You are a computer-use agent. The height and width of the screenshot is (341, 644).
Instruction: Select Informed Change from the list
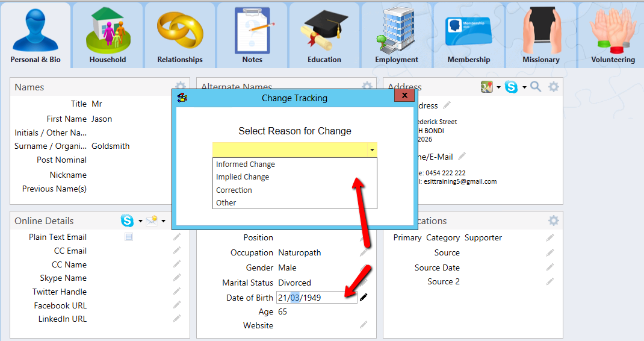[246, 164]
